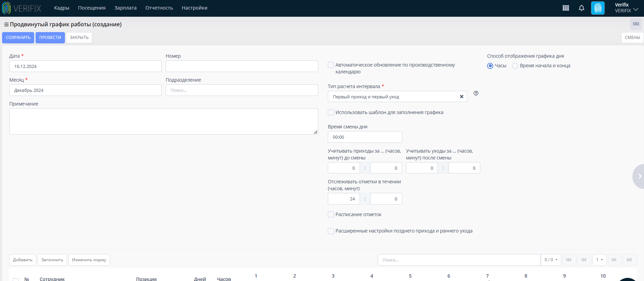Open the hamburger menu beside the page title
This screenshot has width=644, height=281.
6,25
